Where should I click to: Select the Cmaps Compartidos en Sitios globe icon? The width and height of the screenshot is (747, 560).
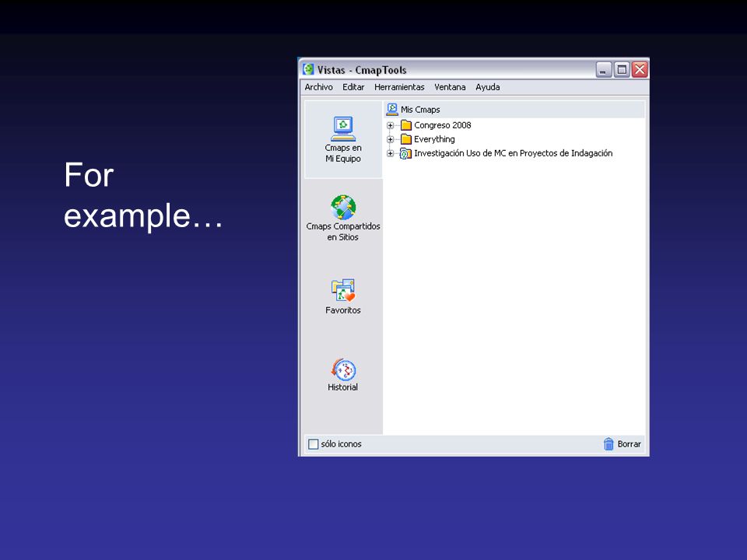click(x=343, y=207)
